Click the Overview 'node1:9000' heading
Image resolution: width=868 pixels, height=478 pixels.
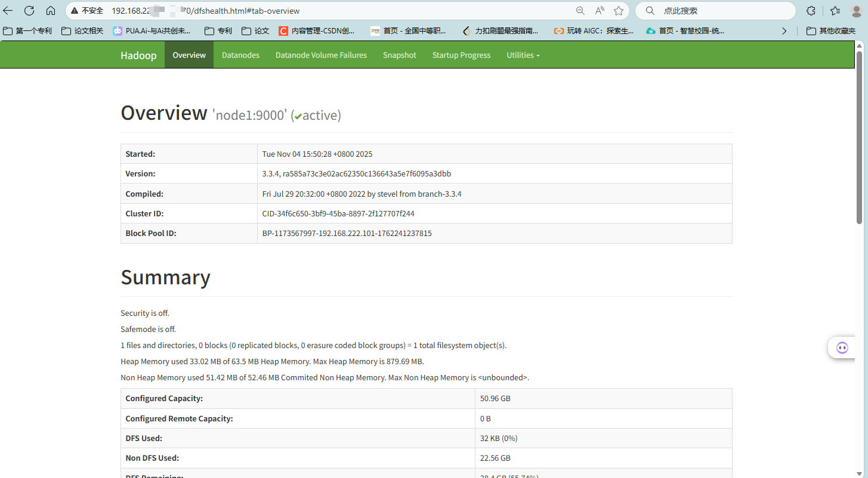(x=231, y=113)
